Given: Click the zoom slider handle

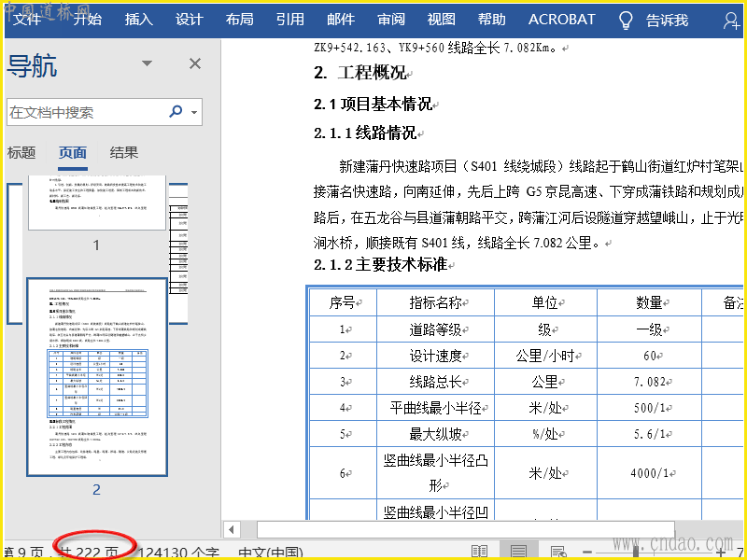Looking at the screenshot, I should (x=636, y=553).
